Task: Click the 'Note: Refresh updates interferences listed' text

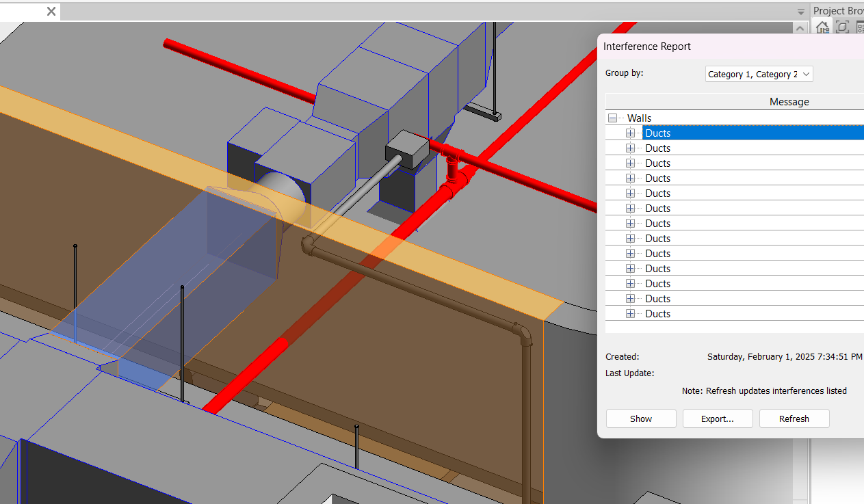Action: tap(764, 391)
